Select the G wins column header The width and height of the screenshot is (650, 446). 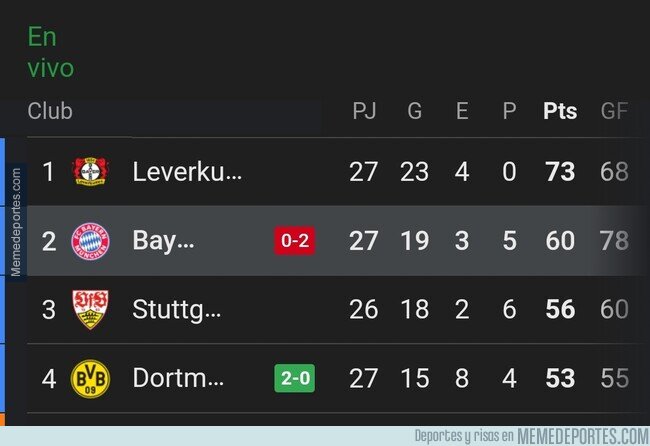[415, 111]
